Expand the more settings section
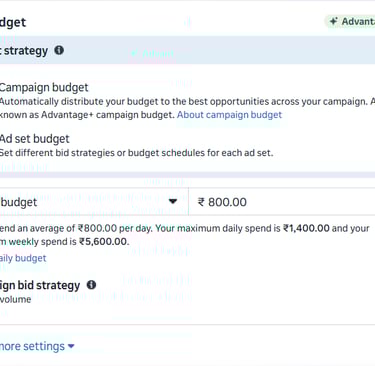The image size is (375, 366). pos(37,346)
